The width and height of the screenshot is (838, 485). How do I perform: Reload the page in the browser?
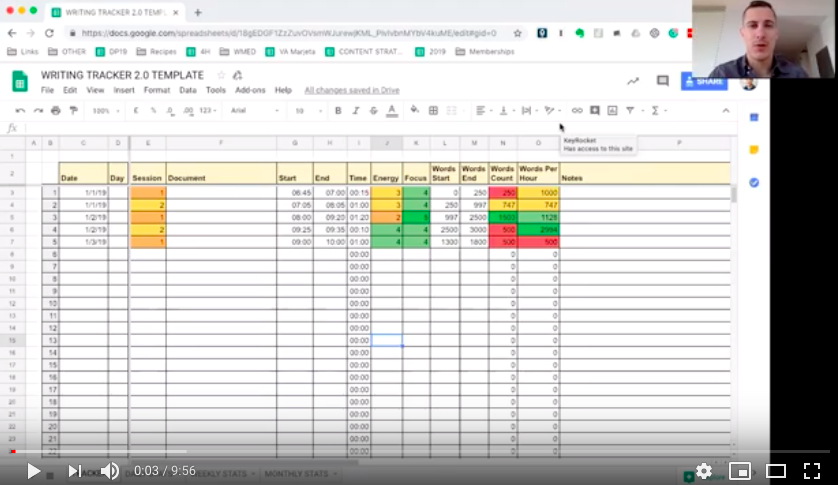tap(49, 33)
